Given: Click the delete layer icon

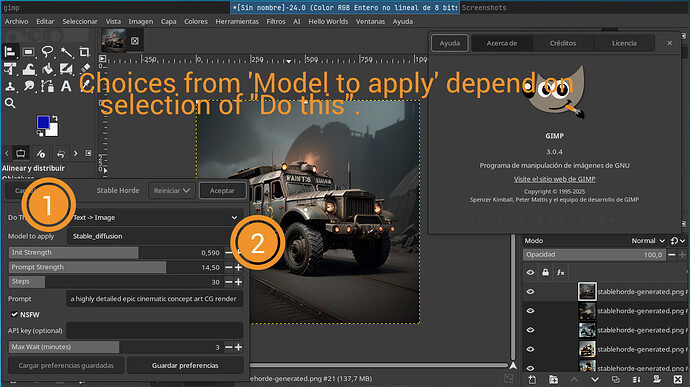Looking at the screenshot, I should [678, 379].
